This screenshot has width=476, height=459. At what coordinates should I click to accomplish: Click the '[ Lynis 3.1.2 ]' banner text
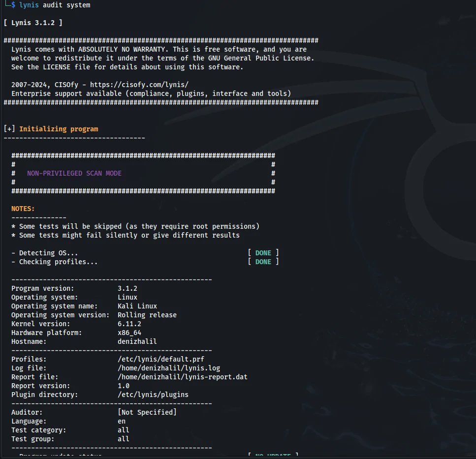tap(33, 23)
